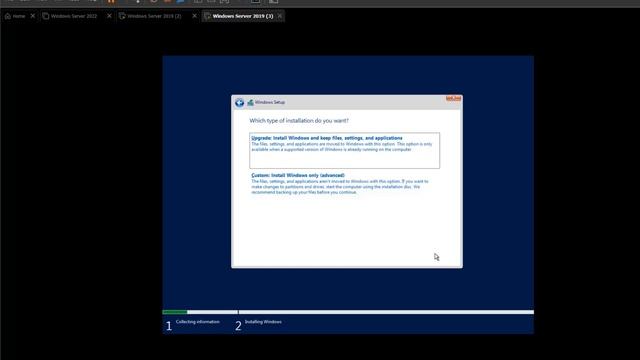
Task: Select the Windows Server 2019 (3) tab
Action: click(x=242, y=16)
